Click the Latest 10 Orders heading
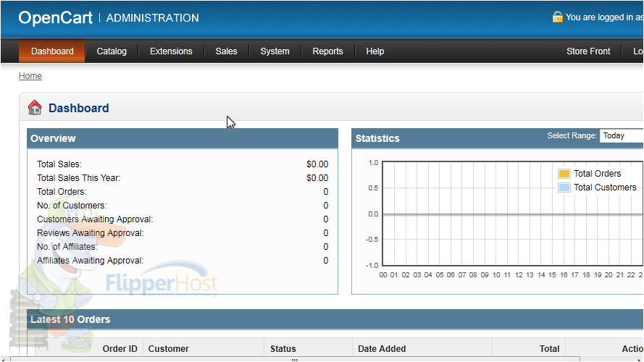644x362 pixels. (70, 319)
